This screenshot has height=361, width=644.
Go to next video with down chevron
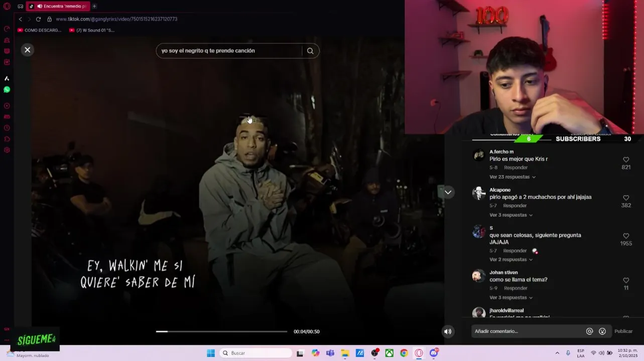click(448, 193)
